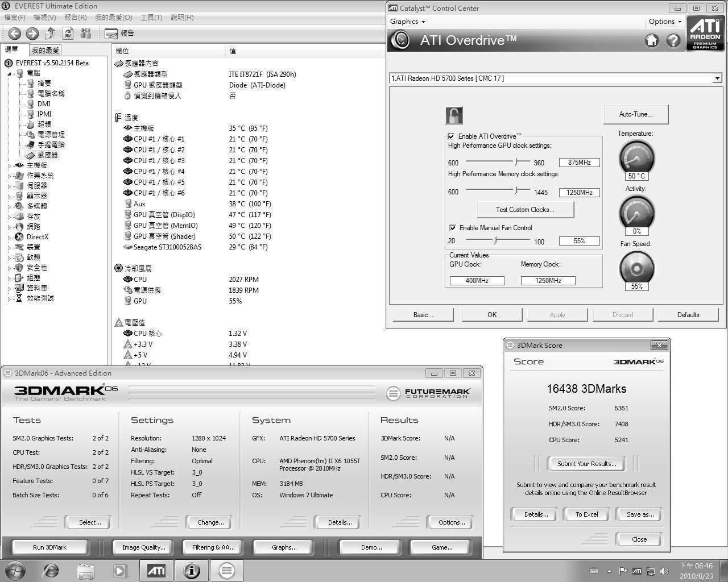Open the 檔案(F) file menu

[x=15, y=18]
